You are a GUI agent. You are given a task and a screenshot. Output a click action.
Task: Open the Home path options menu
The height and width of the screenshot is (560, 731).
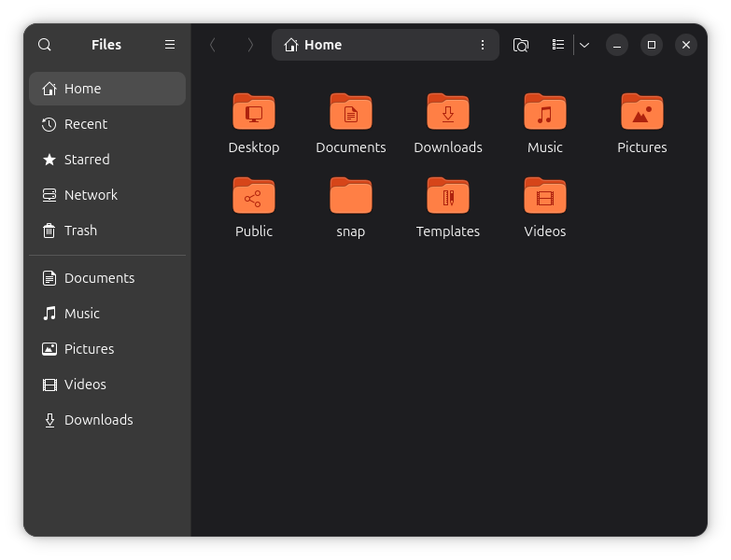tap(483, 45)
